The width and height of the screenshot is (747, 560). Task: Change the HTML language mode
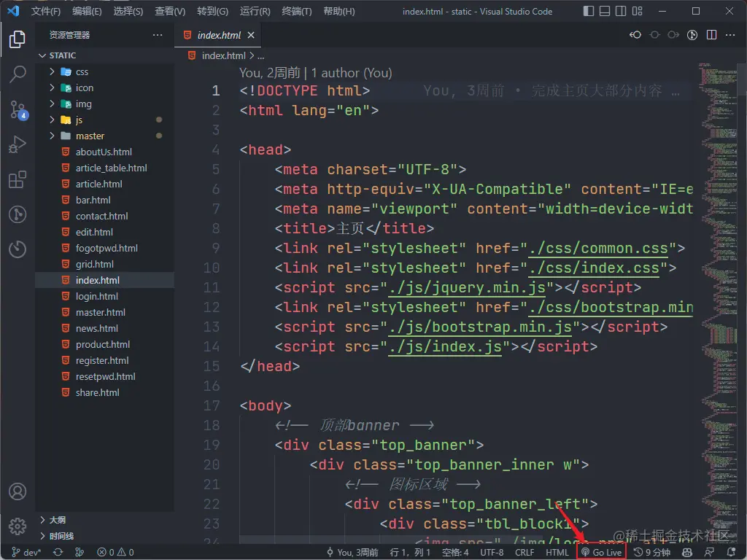point(557,553)
